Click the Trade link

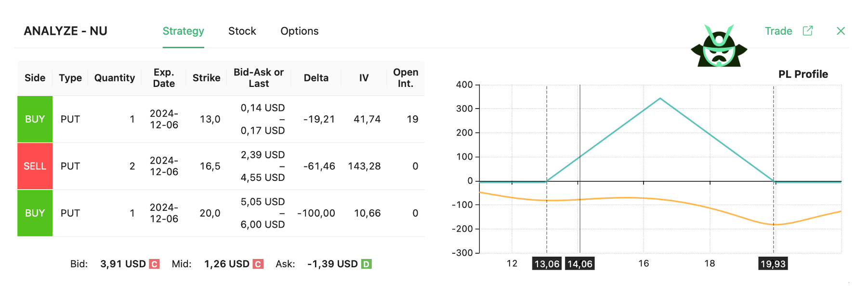click(778, 31)
